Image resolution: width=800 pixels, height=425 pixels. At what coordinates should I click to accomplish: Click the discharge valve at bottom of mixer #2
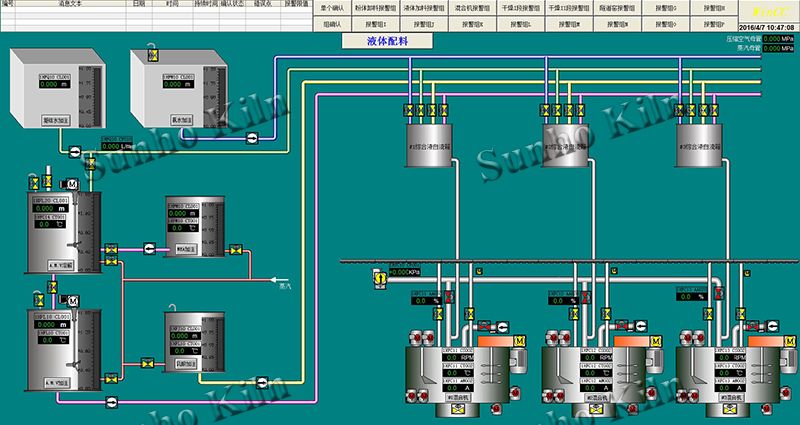[595, 409]
